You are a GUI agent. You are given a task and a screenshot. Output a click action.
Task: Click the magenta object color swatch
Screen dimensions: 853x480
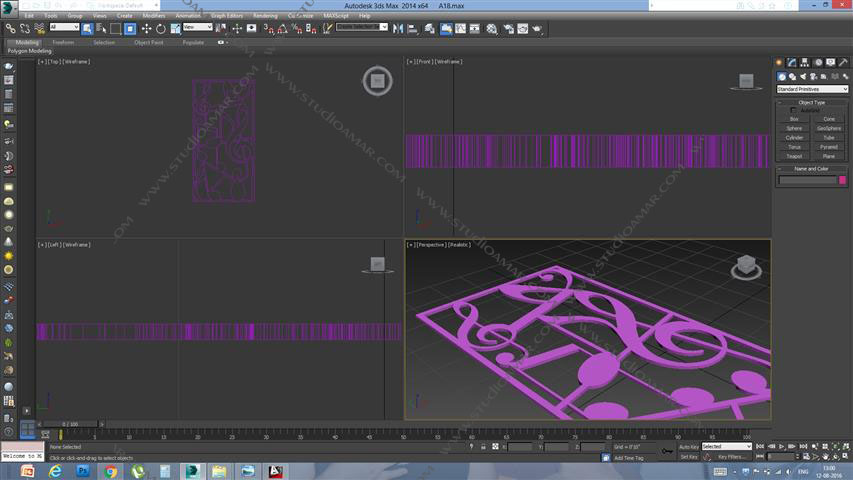842,180
